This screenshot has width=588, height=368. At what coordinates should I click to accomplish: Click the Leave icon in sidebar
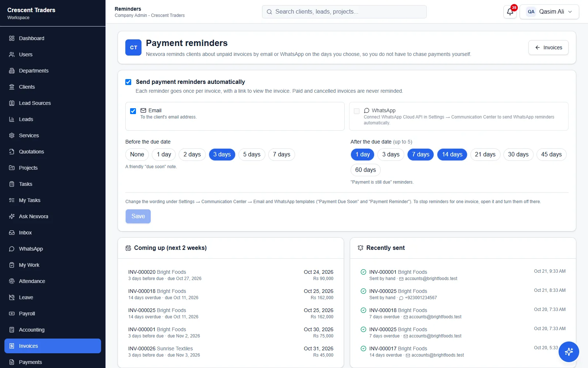point(12,297)
